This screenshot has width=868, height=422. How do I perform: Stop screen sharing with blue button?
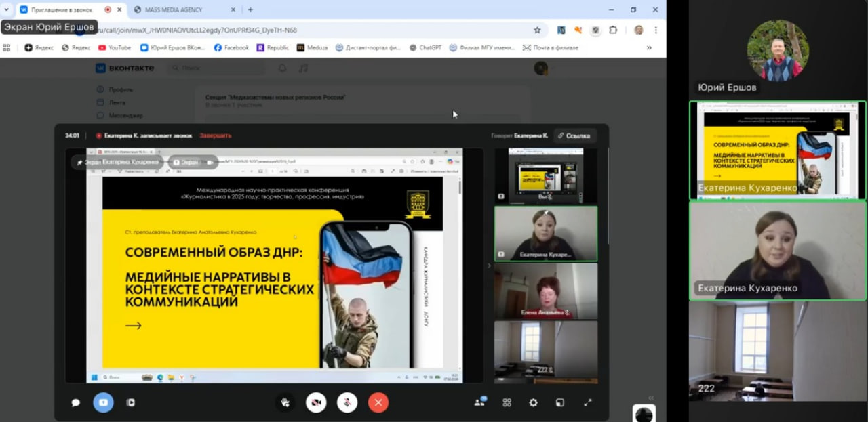click(103, 402)
